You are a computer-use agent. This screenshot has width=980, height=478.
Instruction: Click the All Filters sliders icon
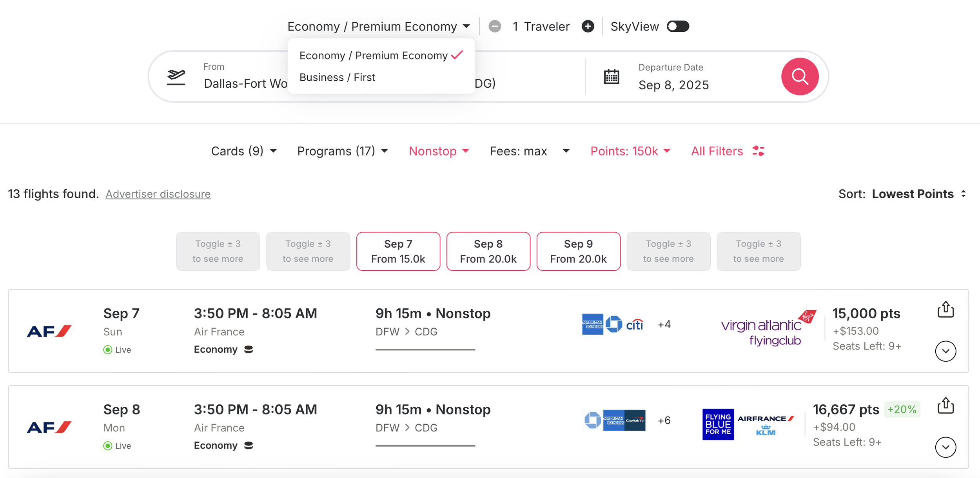click(x=759, y=151)
